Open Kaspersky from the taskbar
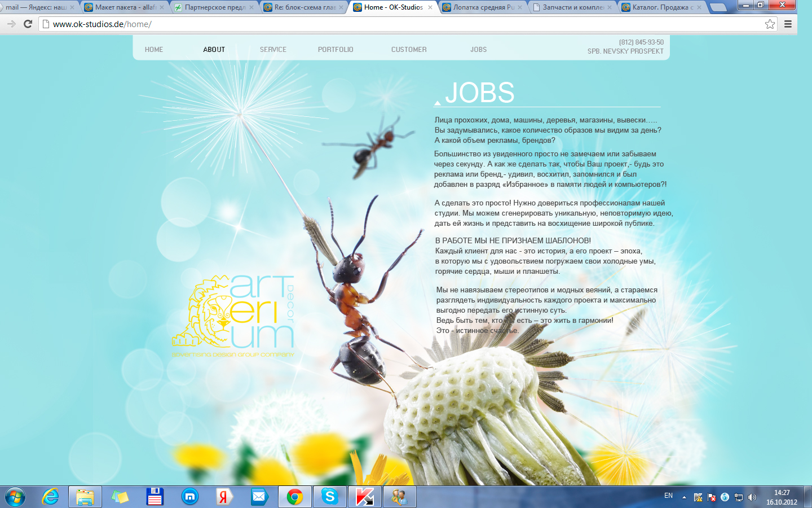812x508 pixels. coord(364,497)
